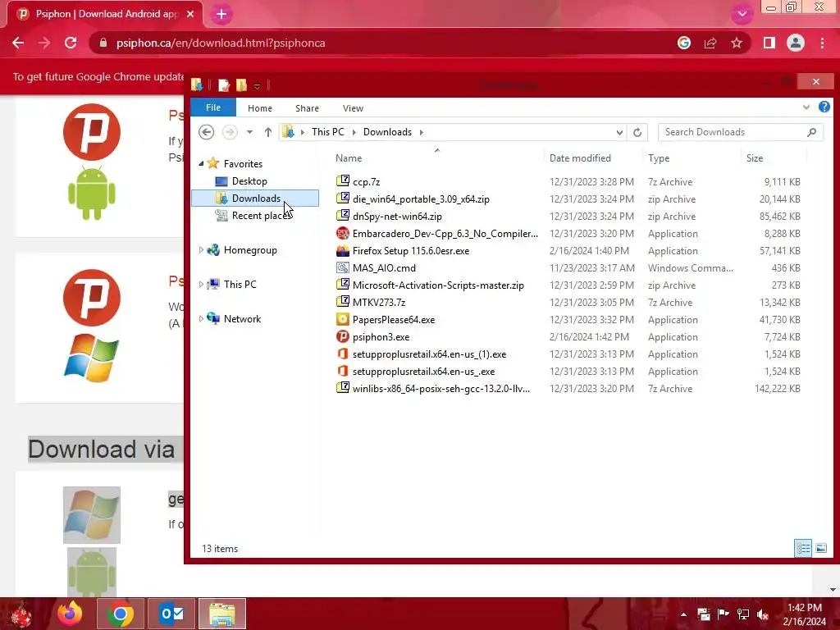Click Chrome icon in taskbar

(121, 614)
